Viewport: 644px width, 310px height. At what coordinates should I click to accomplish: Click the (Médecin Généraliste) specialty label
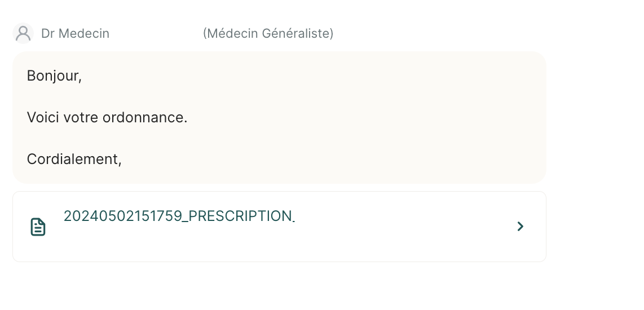point(268,33)
